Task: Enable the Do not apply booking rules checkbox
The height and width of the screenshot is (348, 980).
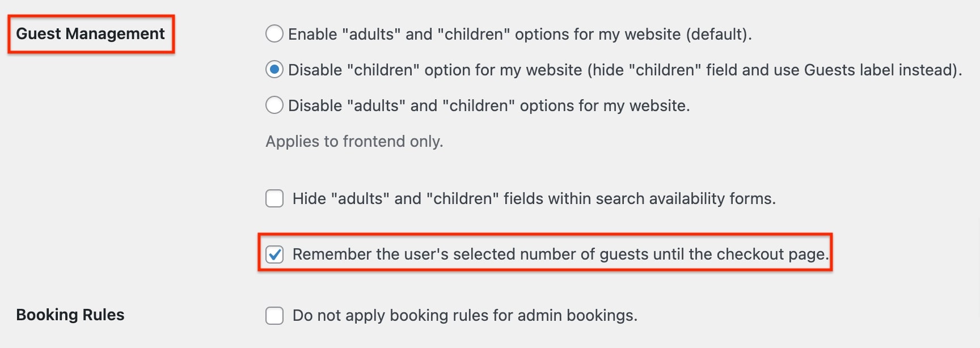Action: point(274,315)
